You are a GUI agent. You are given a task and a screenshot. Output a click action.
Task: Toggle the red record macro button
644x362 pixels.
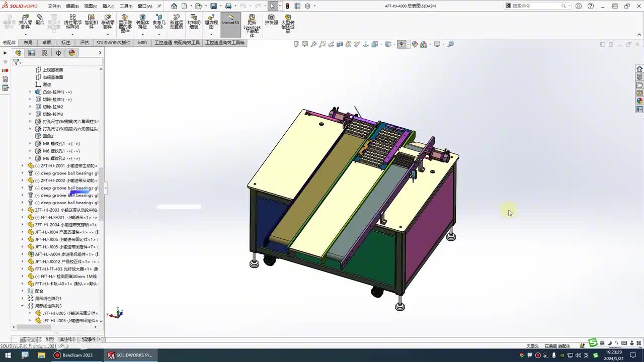coord(6,70)
